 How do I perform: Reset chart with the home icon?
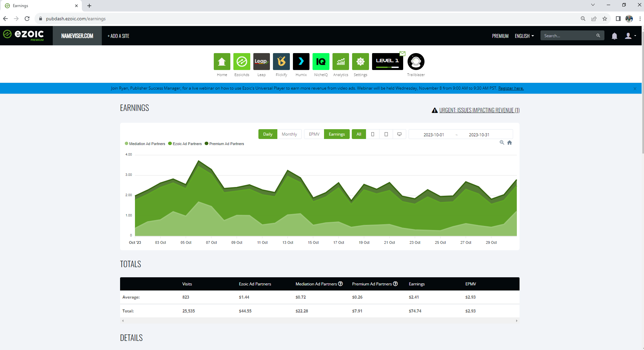510,143
